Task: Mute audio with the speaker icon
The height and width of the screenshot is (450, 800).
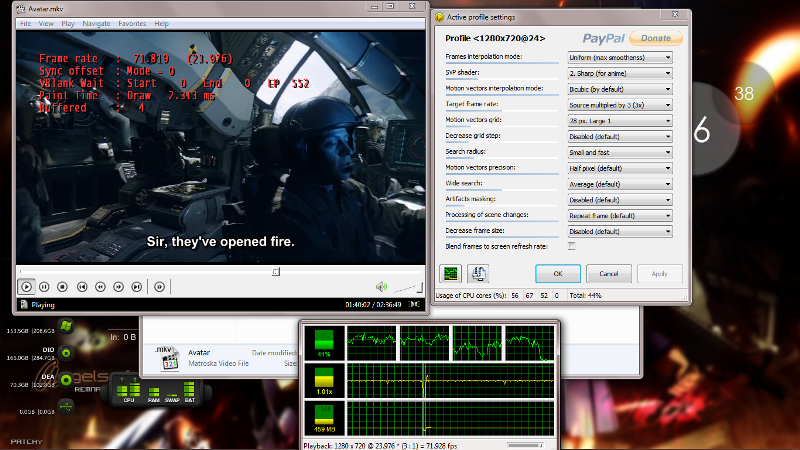Action: click(381, 287)
